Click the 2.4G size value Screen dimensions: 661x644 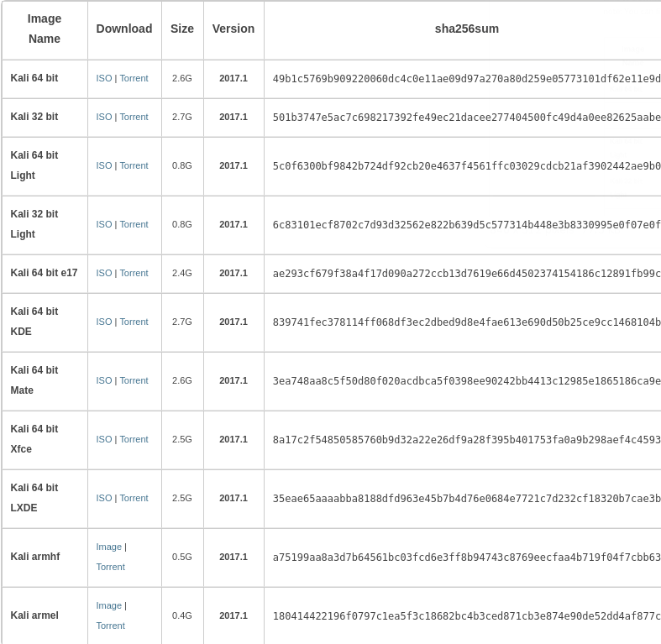click(181, 273)
